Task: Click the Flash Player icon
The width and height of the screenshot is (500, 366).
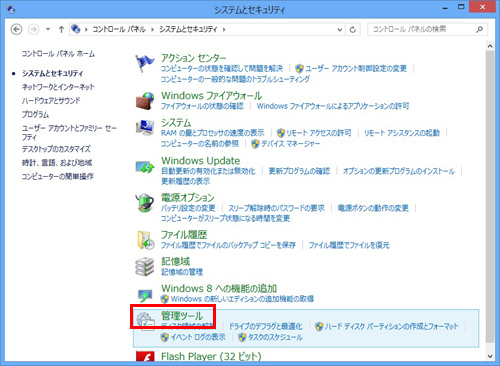Action: (145, 357)
